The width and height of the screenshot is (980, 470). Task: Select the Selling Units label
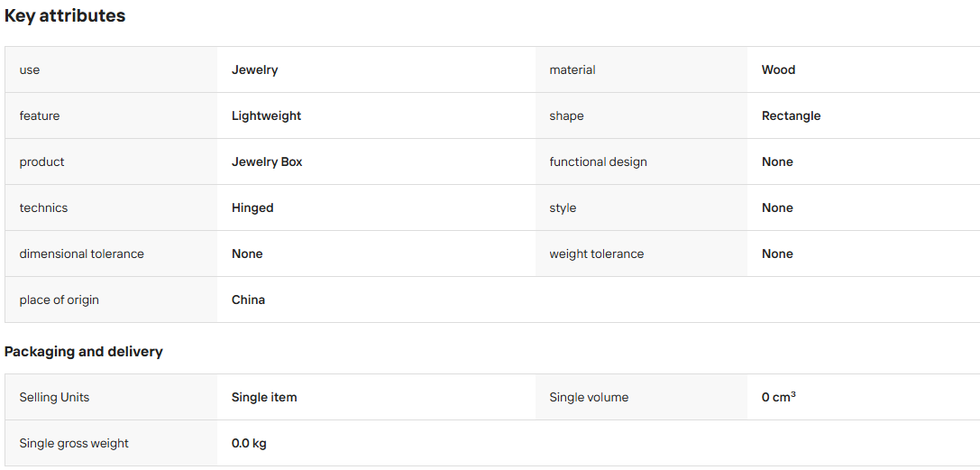click(54, 398)
